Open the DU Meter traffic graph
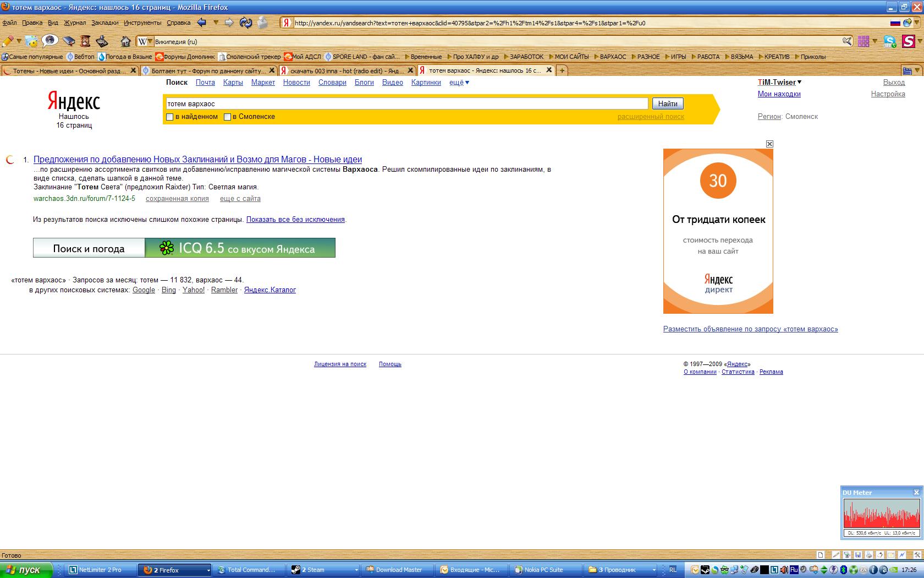924x578 pixels. (881, 514)
